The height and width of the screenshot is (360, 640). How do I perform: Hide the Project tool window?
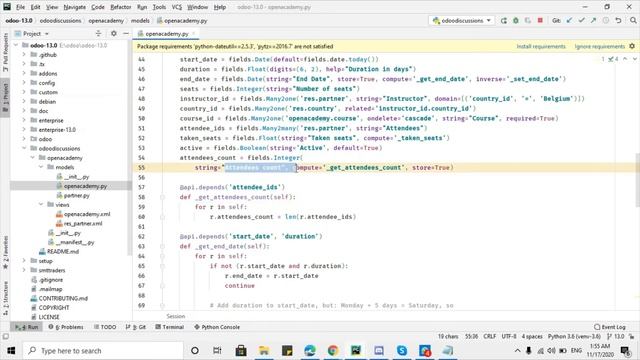click(126, 33)
